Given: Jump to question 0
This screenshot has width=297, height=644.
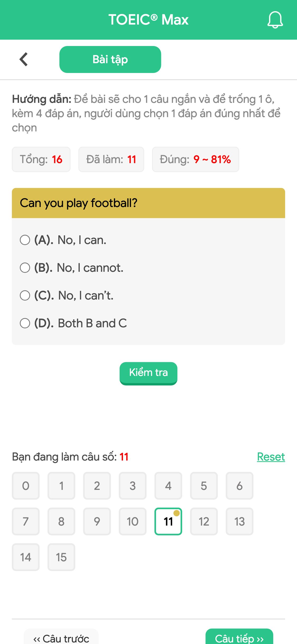Looking at the screenshot, I should pos(26,486).
